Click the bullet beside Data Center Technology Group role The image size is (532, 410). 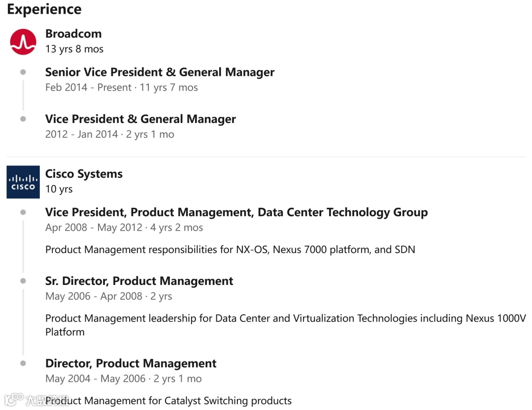pos(23,213)
